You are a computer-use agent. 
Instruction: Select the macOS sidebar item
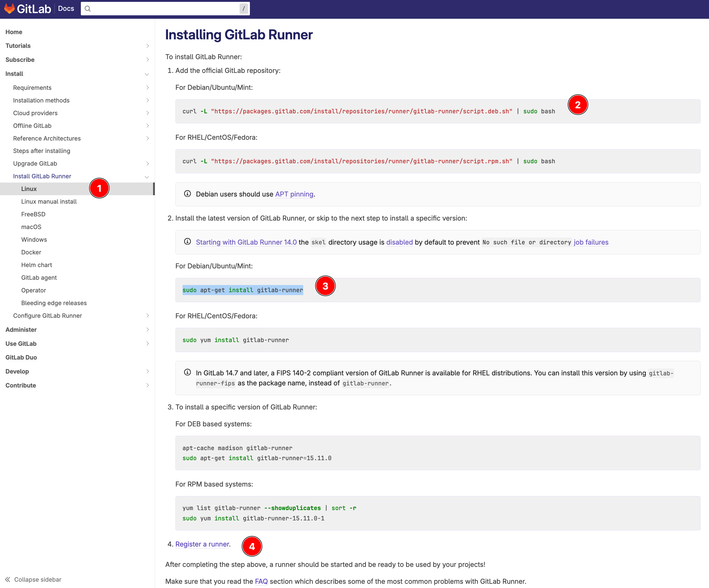coord(31,227)
